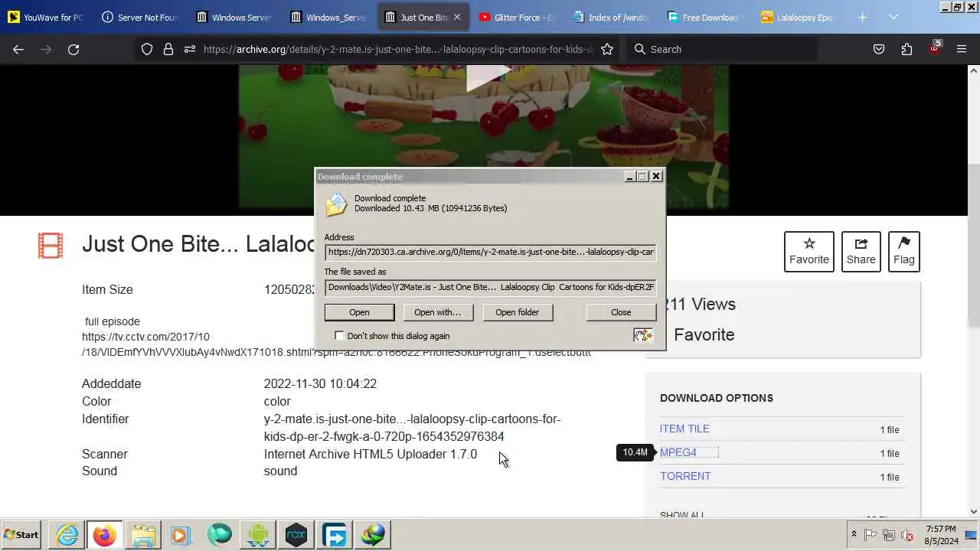This screenshot has width=980, height=551.
Task: Reload the current page
Action: (x=73, y=49)
